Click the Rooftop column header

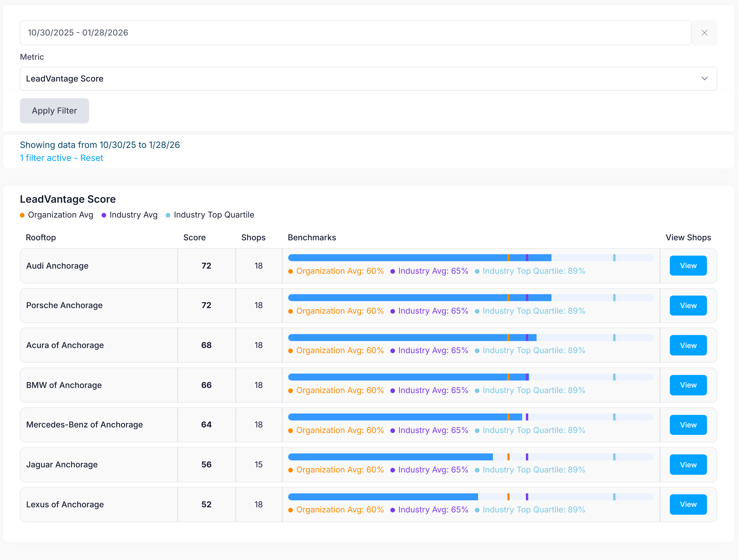pos(41,238)
